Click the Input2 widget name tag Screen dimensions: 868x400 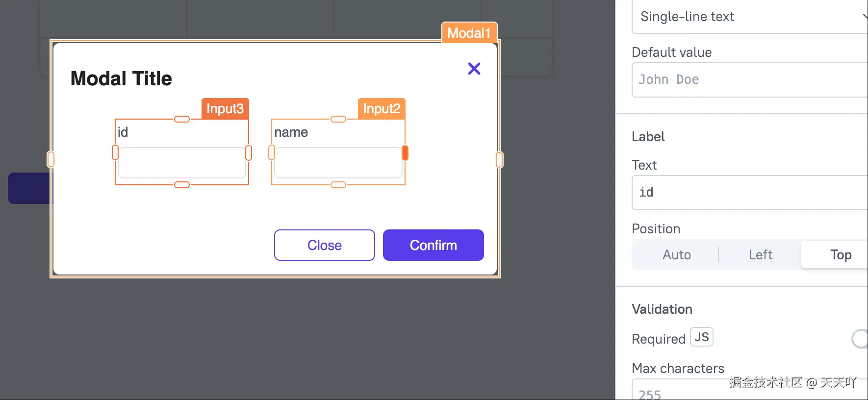point(382,108)
